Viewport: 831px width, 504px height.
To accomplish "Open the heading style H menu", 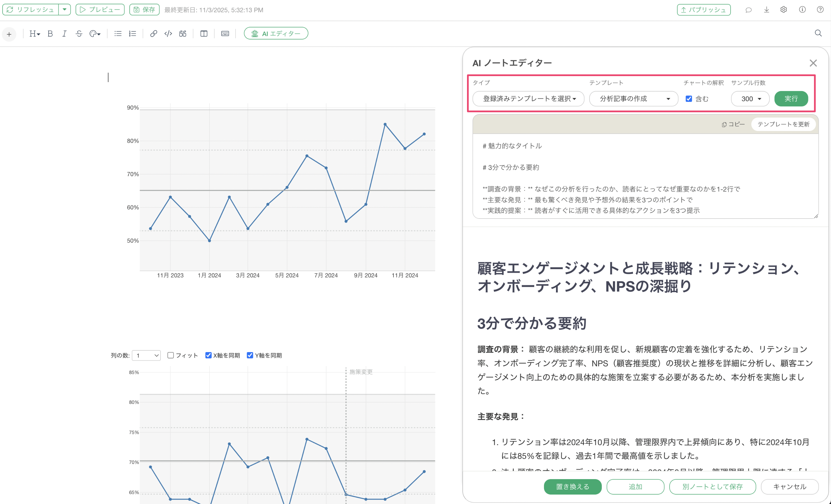I will (34, 33).
